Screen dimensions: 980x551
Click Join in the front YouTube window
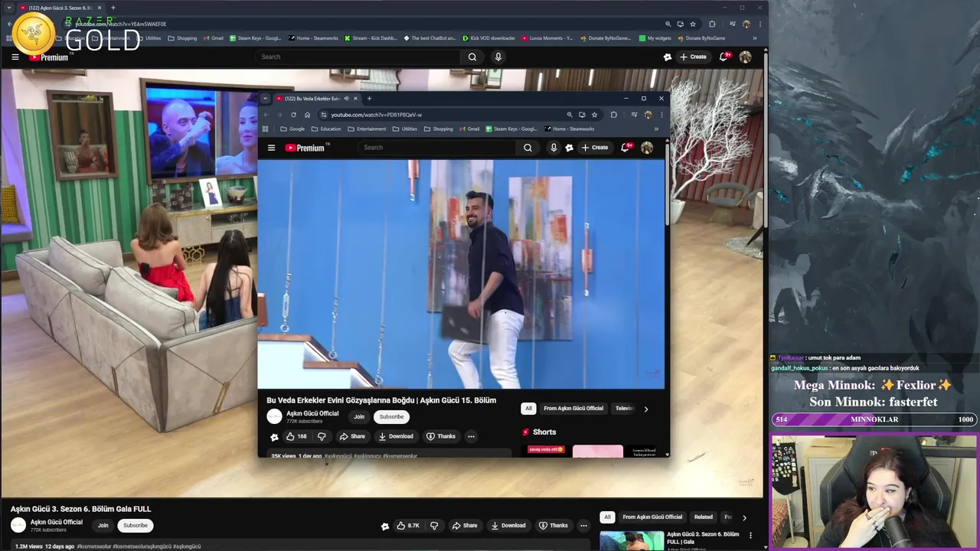tap(359, 417)
